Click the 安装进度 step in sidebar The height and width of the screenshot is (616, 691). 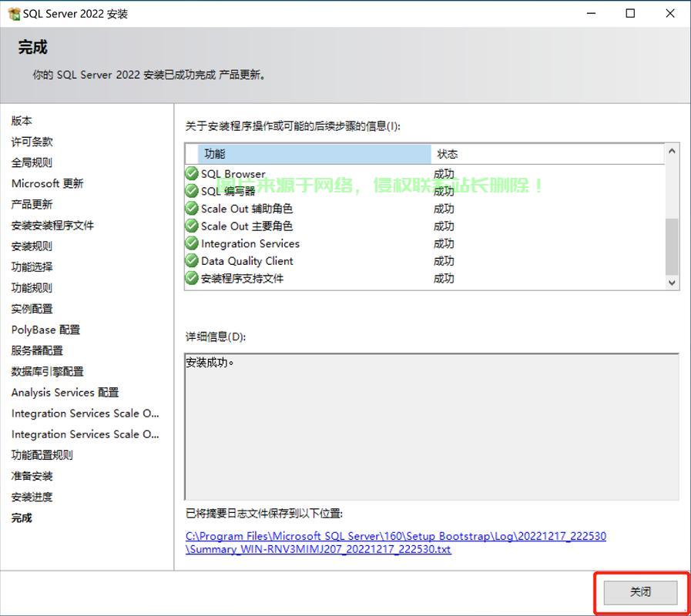pyautogui.click(x=32, y=497)
